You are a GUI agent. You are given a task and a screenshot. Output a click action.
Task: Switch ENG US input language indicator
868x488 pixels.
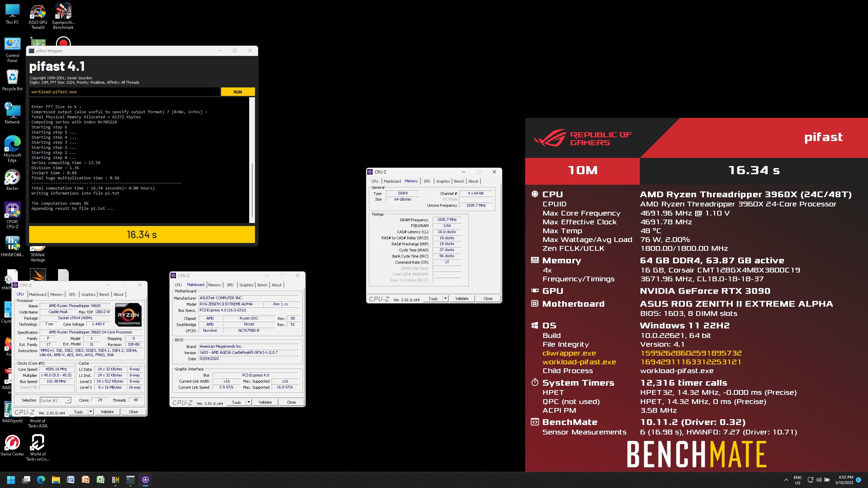797,480
